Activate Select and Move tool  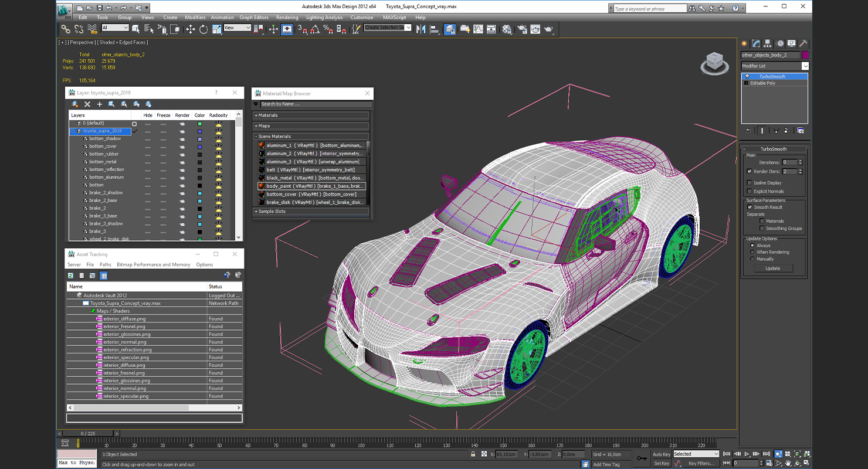point(191,29)
